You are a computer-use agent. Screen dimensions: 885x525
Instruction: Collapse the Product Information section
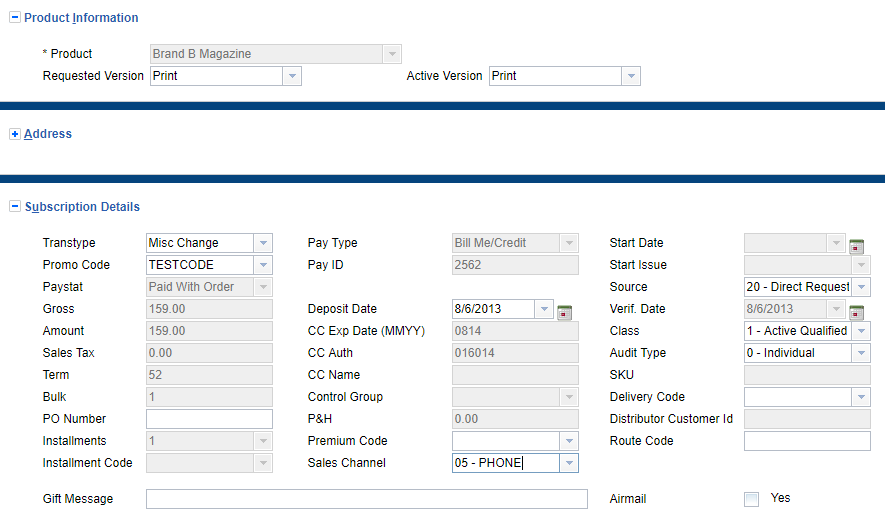click(15, 18)
